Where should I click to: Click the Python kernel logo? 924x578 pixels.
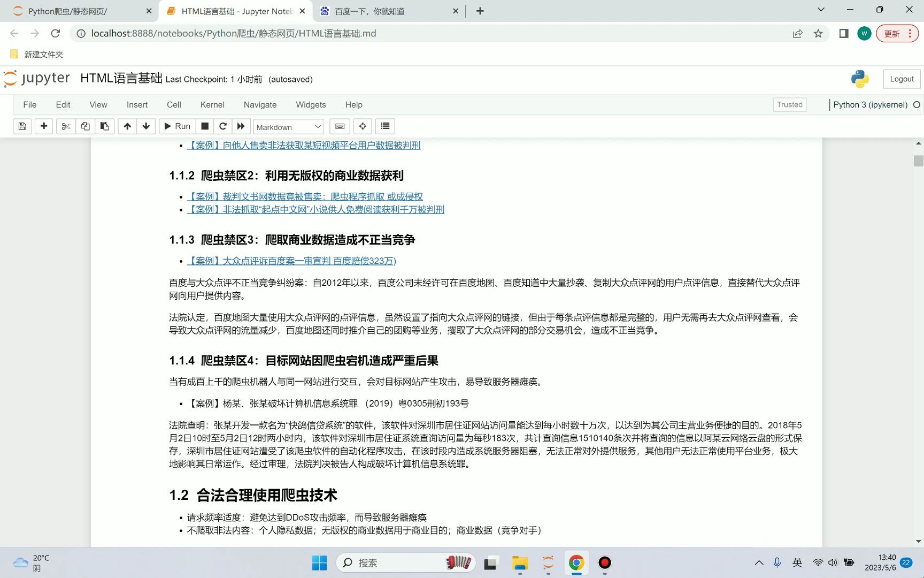(860, 79)
